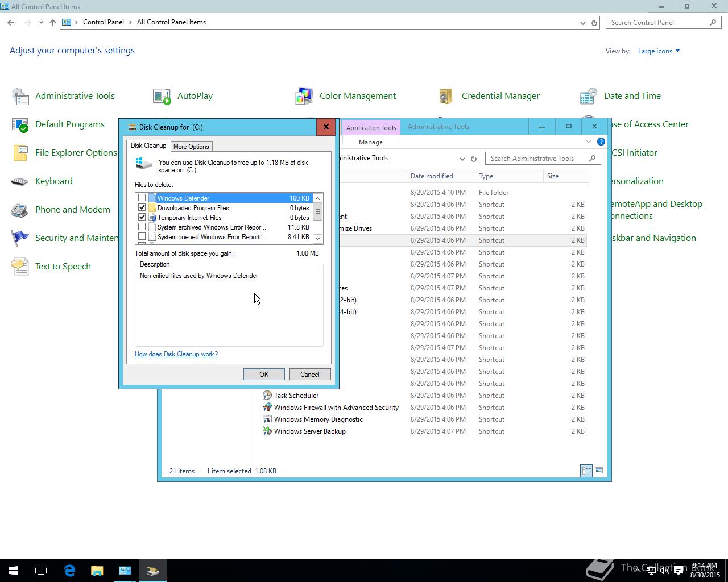This screenshot has width=728, height=582.
Task: Uncheck Temporary Internet Files checkbox
Action: coord(142,218)
